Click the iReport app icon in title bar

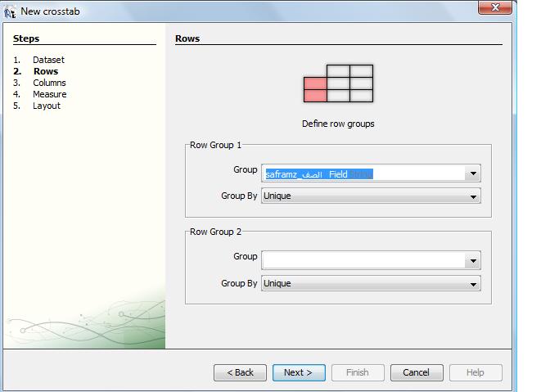pyautogui.click(x=10, y=12)
